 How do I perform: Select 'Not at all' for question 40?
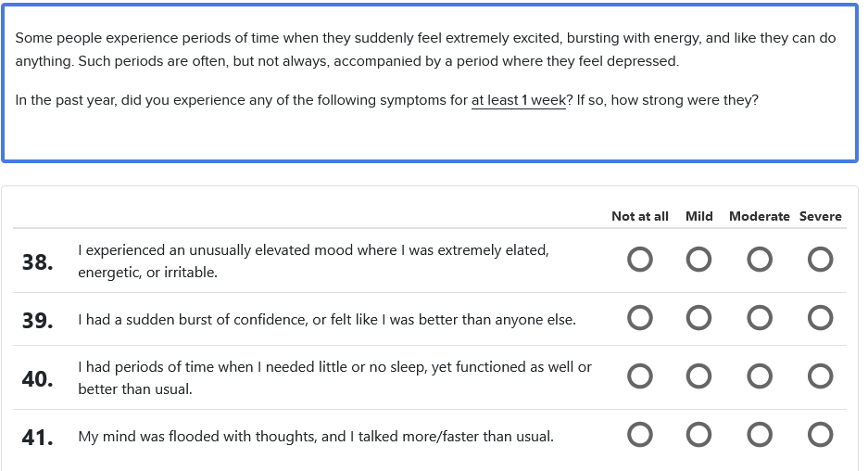pyautogui.click(x=640, y=376)
